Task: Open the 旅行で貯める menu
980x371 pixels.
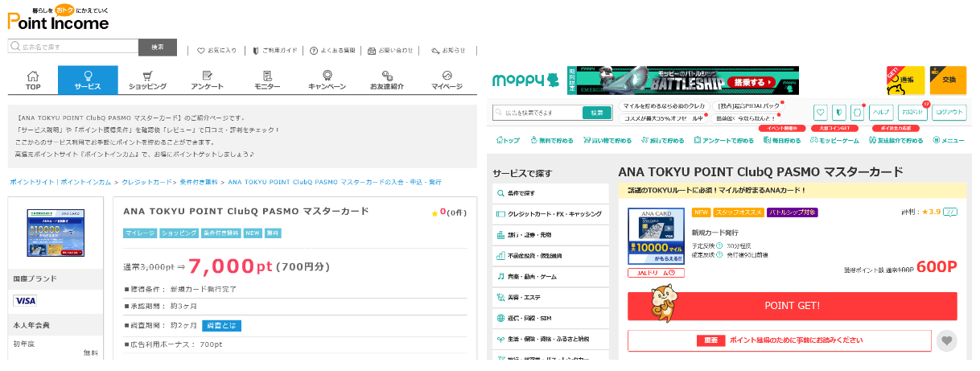Action: pos(661,141)
